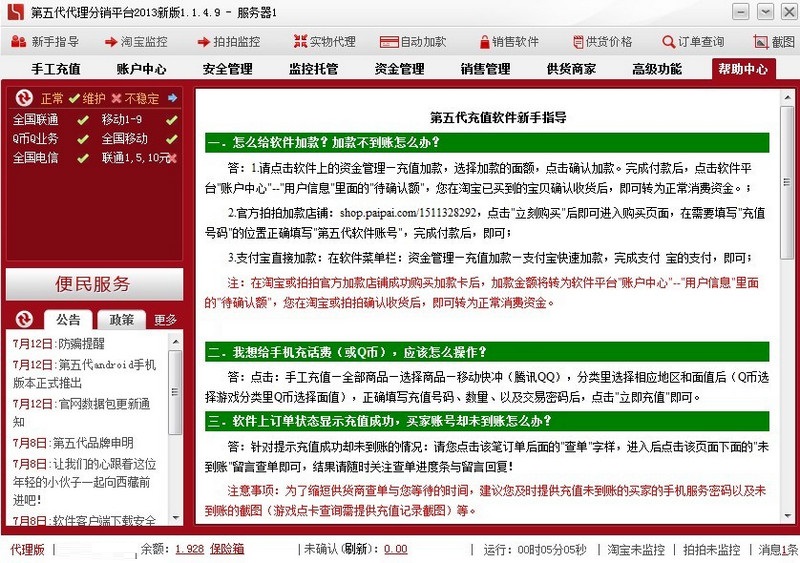Screen dimensions: 800x563
Task: Select the 帮助中心 tab
Action: (x=743, y=69)
